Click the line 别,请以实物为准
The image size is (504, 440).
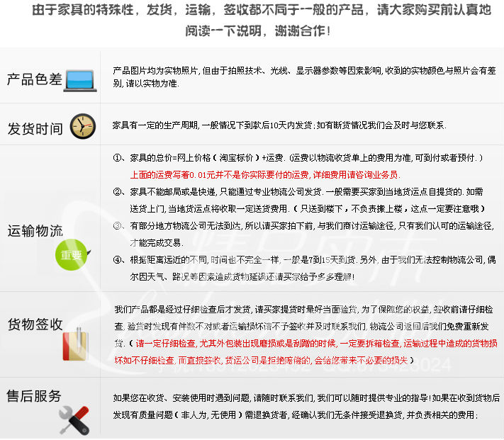point(146,84)
